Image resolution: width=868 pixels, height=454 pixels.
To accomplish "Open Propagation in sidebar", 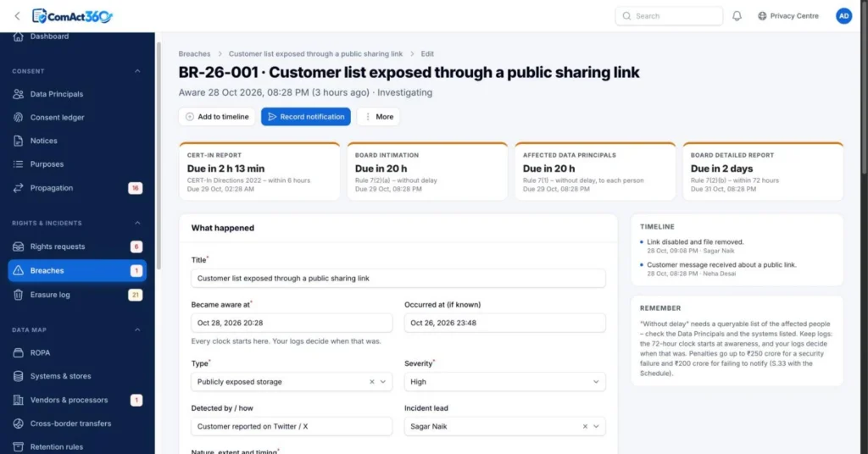I will click(52, 188).
